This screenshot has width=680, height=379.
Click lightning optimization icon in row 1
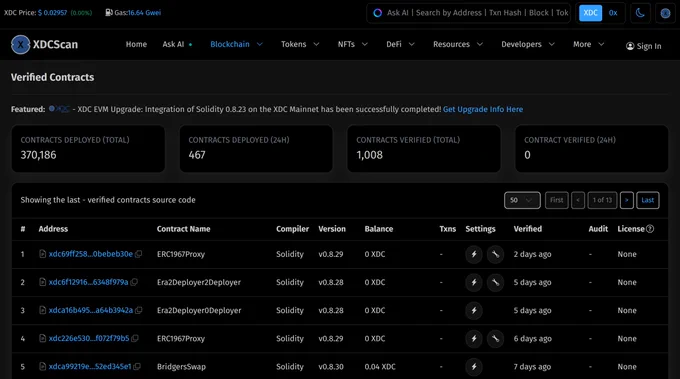coord(474,254)
